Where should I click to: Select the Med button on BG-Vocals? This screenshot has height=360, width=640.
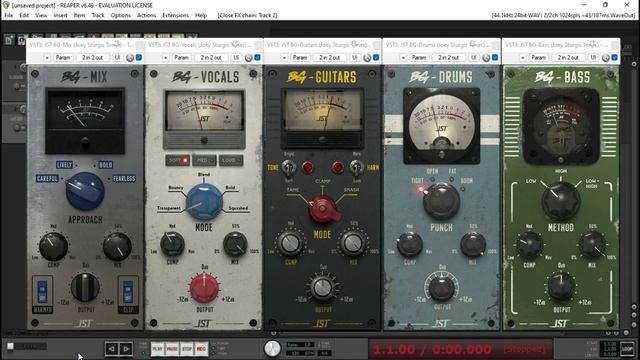coord(204,160)
